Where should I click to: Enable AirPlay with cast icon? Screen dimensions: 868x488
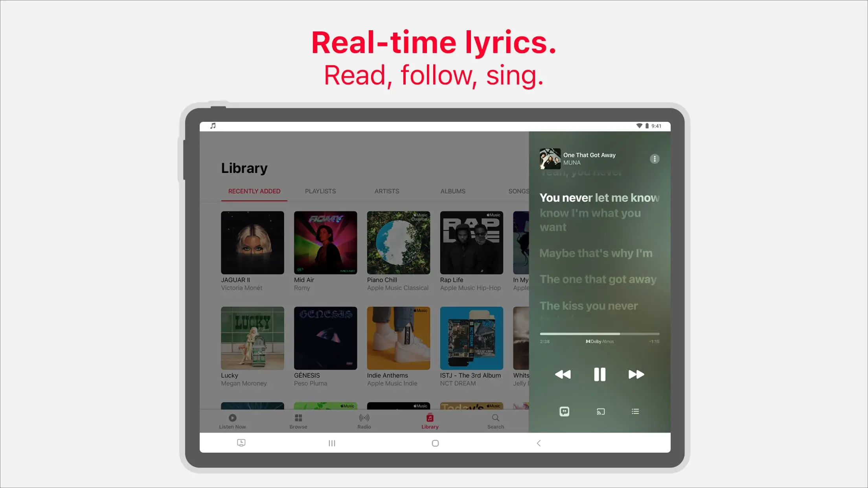click(x=600, y=412)
